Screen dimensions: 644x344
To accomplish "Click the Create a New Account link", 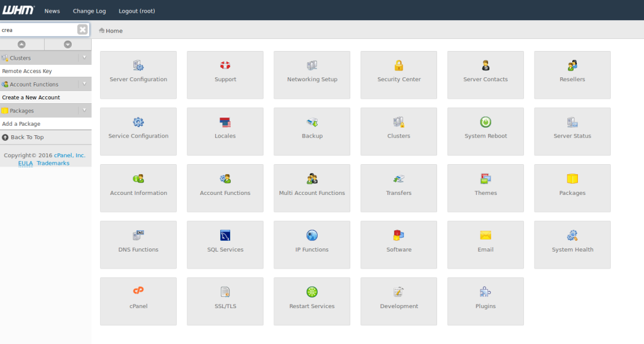I will click(x=31, y=97).
